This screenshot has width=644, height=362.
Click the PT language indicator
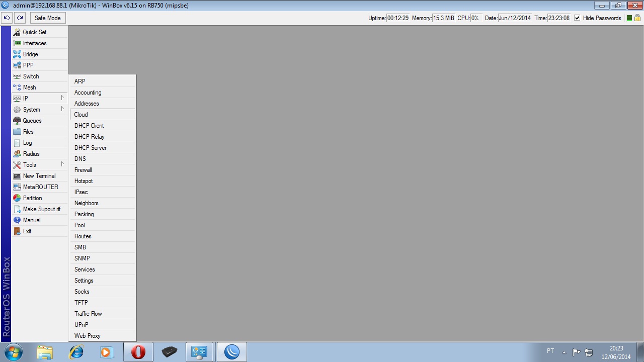click(550, 351)
